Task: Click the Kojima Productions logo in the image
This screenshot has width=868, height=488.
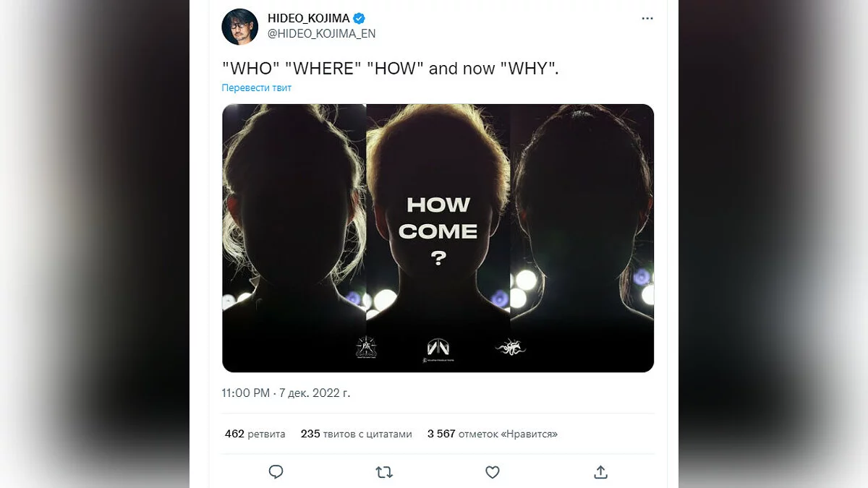Action: (438, 348)
